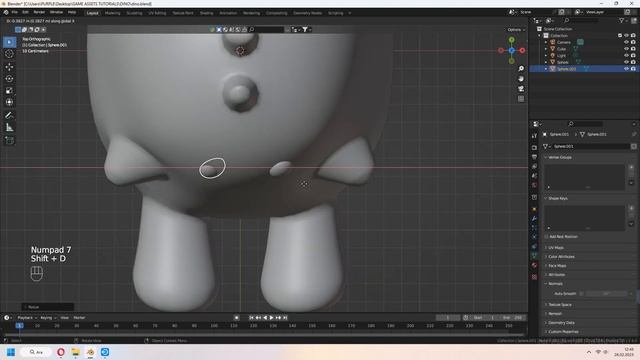Select the Measure tool

9,128
